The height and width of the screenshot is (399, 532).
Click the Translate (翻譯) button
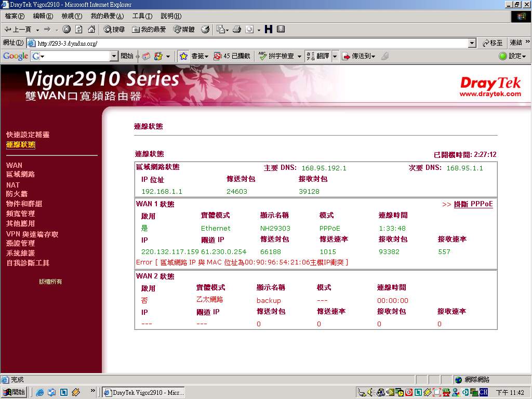coord(318,56)
